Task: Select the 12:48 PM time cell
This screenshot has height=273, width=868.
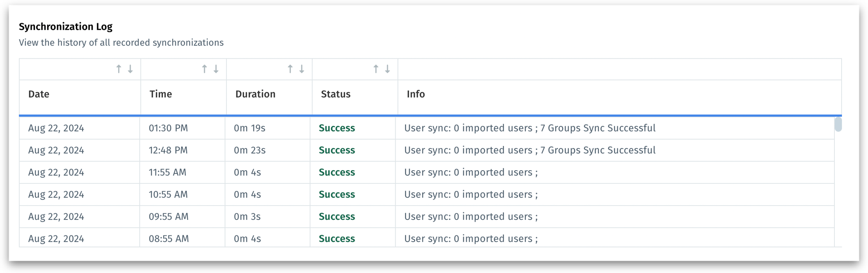Action: [168, 150]
